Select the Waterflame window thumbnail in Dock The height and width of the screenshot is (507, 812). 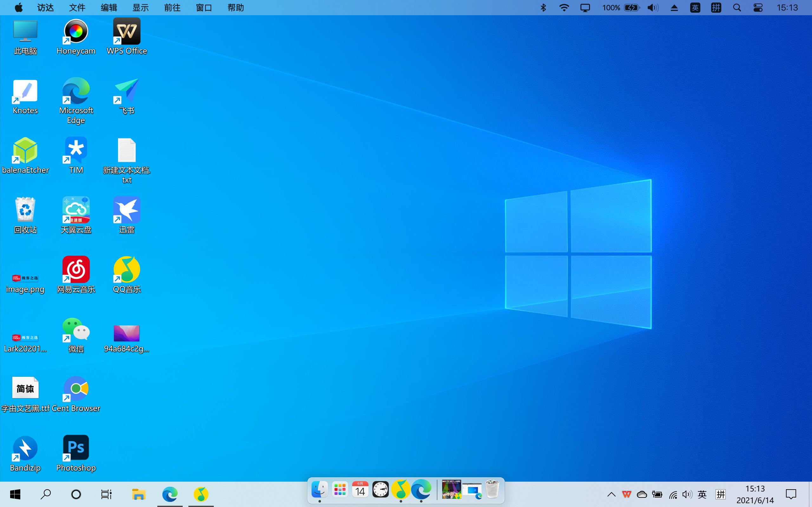[452, 490]
